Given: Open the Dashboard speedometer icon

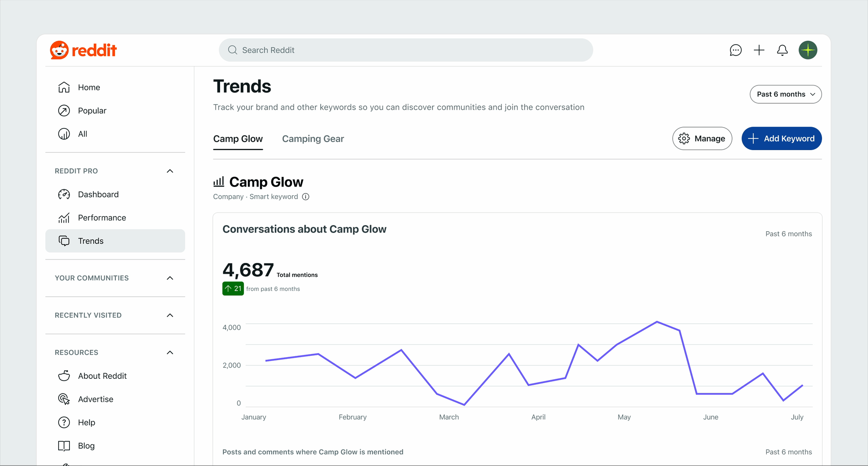Looking at the screenshot, I should (63, 194).
